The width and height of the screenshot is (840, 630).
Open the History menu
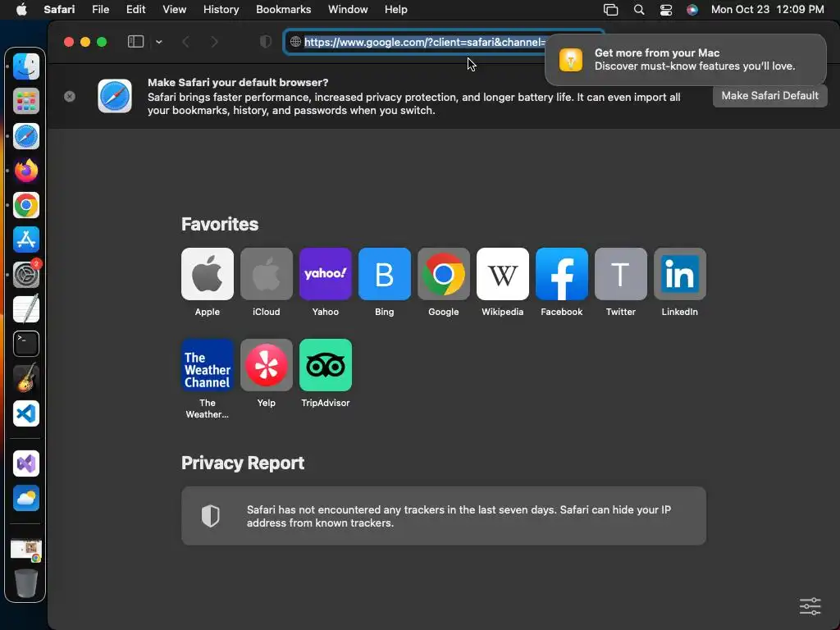(x=221, y=10)
